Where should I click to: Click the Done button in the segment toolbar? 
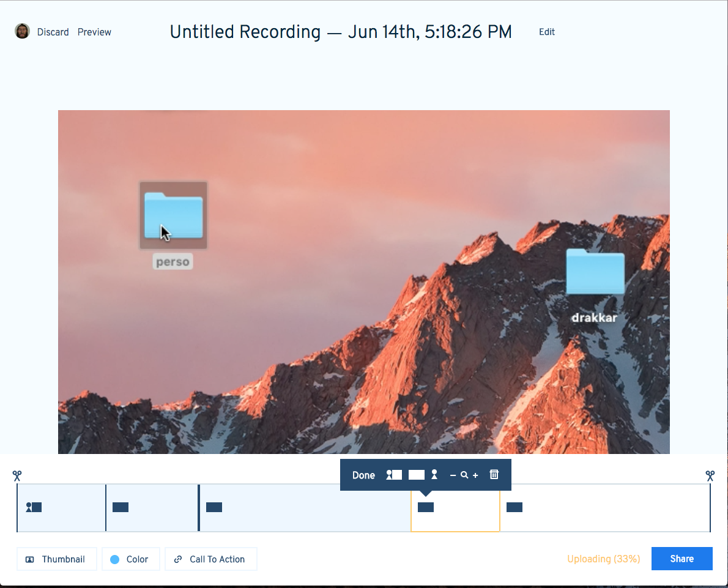pyautogui.click(x=363, y=475)
